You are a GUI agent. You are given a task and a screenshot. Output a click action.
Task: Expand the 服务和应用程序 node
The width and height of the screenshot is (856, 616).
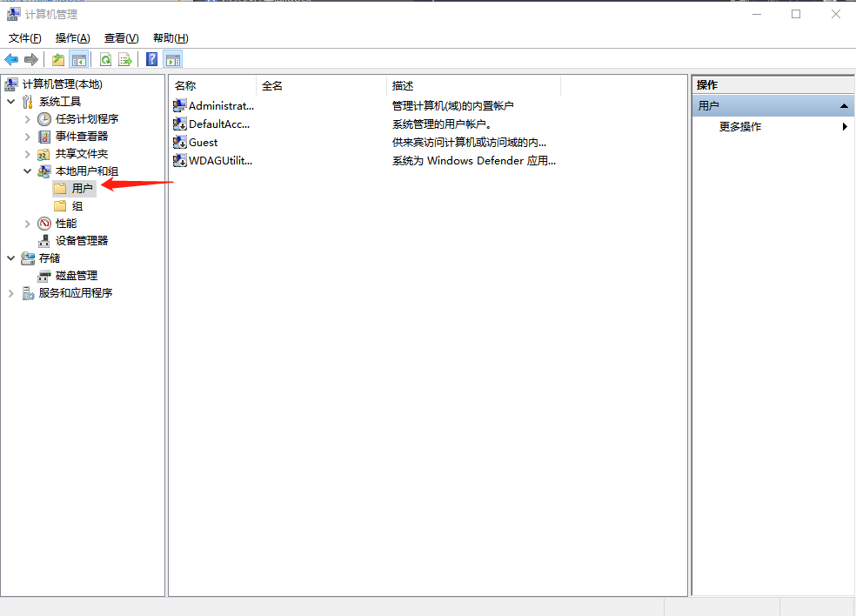click(10, 293)
